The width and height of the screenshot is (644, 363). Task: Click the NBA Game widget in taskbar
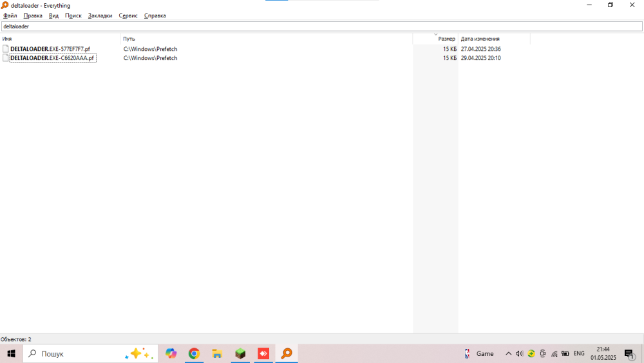pyautogui.click(x=479, y=353)
